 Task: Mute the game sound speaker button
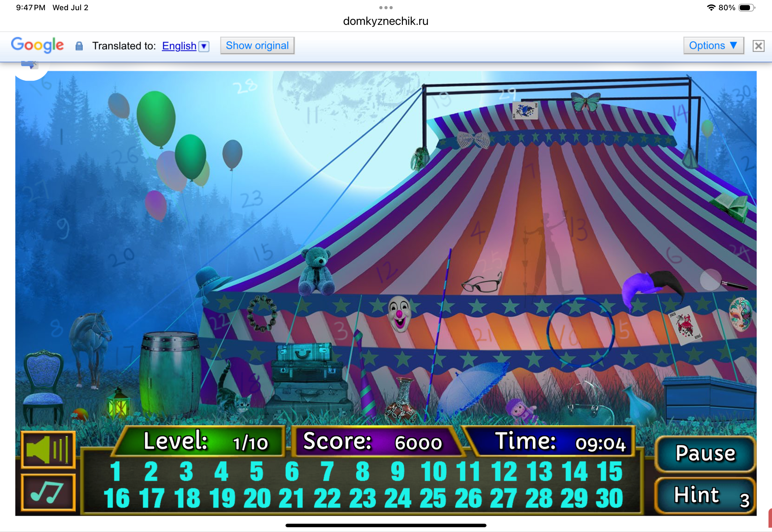click(x=48, y=450)
